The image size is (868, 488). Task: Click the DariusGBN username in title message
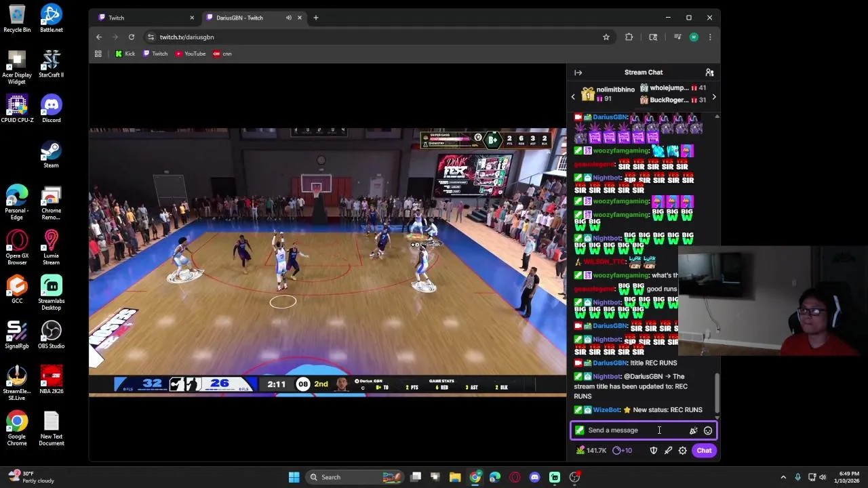[610, 363]
